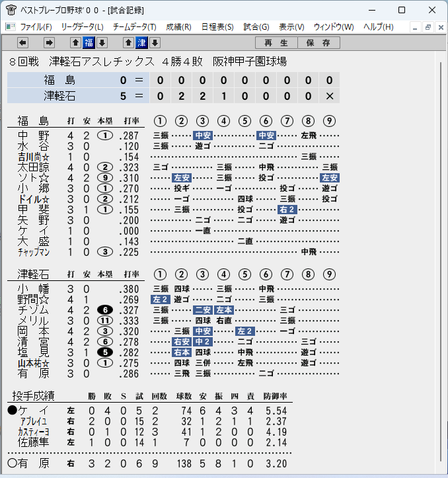
Task: Open the リーグデータ(L) menu
Action: pos(83,27)
